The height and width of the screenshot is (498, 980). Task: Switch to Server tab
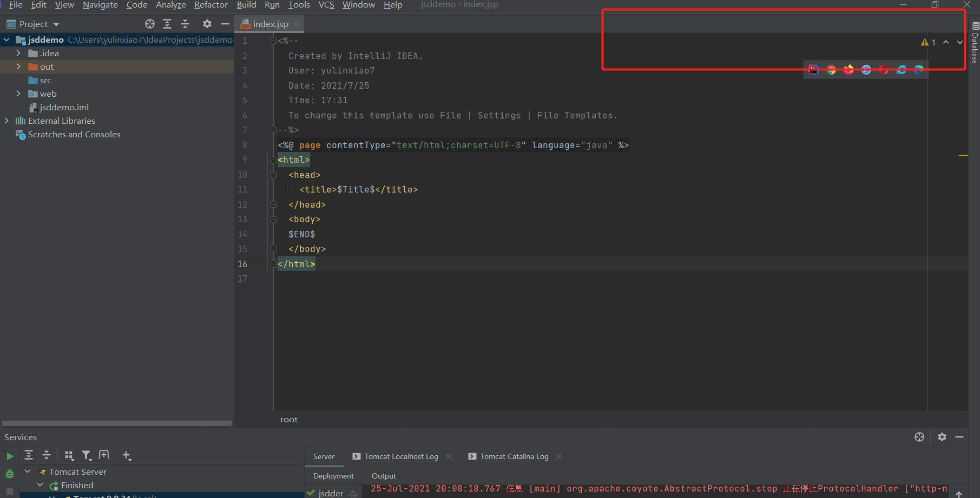click(324, 456)
